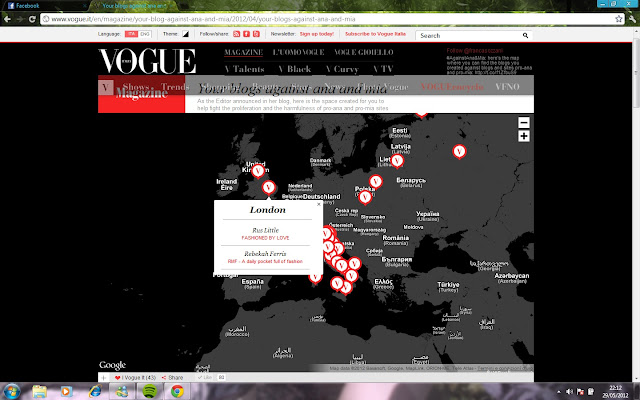
Task: Expand bottom bar plus icon
Action: pyautogui.click(x=103, y=378)
